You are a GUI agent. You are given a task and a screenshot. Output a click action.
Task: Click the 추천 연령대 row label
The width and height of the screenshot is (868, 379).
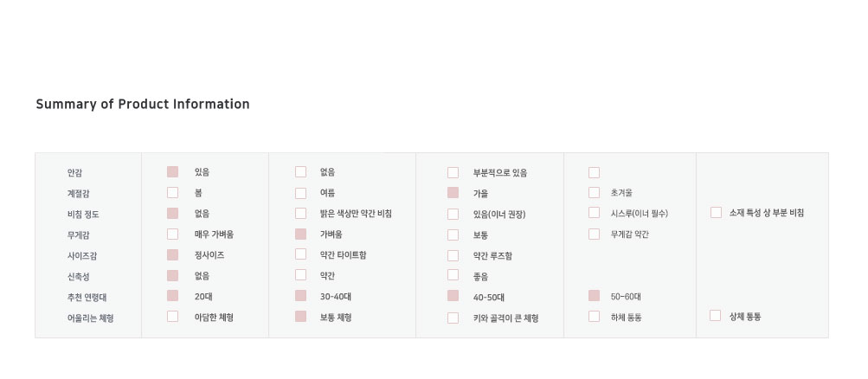pyautogui.click(x=87, y=297)
